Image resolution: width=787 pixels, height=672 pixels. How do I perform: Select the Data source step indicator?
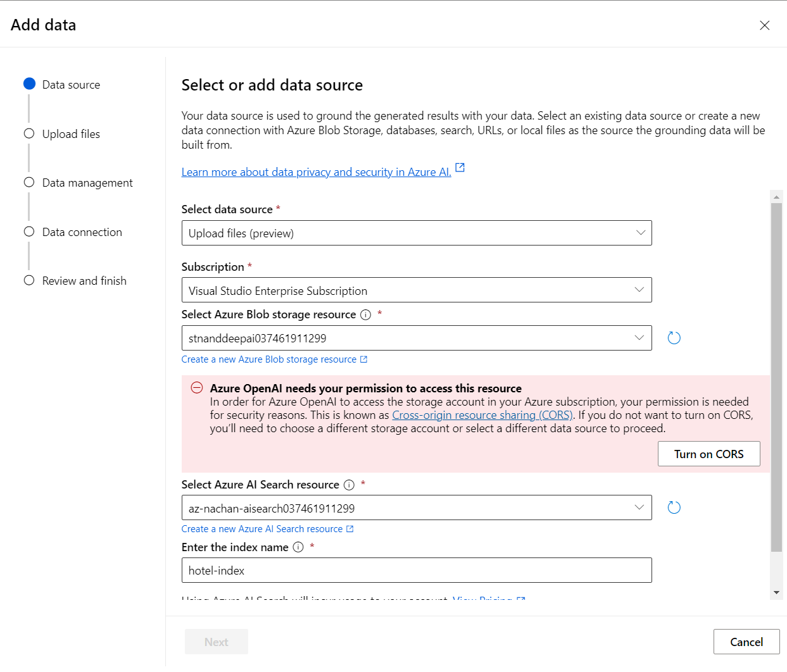29,84
